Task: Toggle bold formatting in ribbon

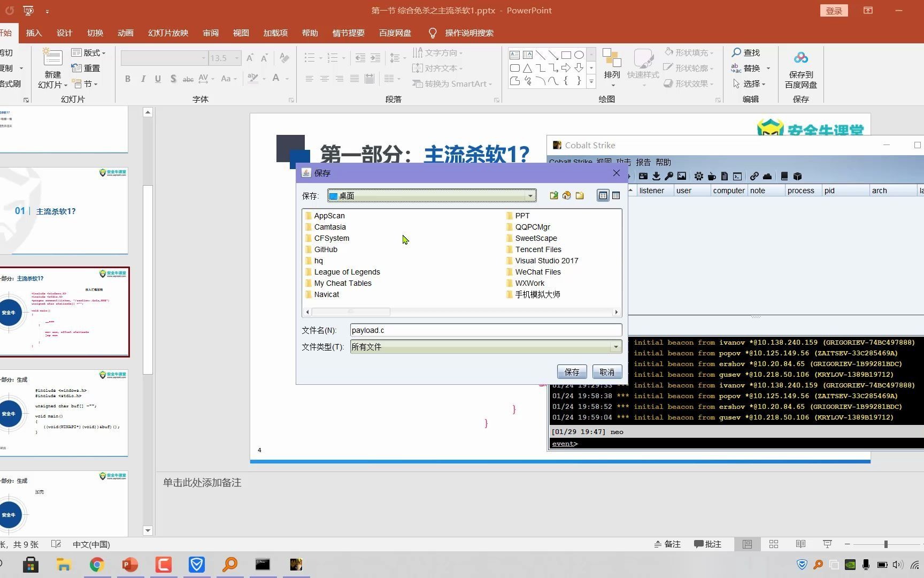Action: click(x=128, y=79)
